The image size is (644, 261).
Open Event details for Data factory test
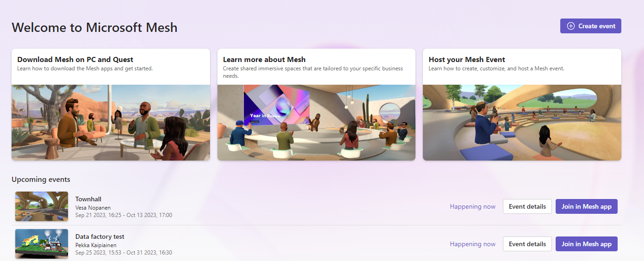[x=527, y=244]
